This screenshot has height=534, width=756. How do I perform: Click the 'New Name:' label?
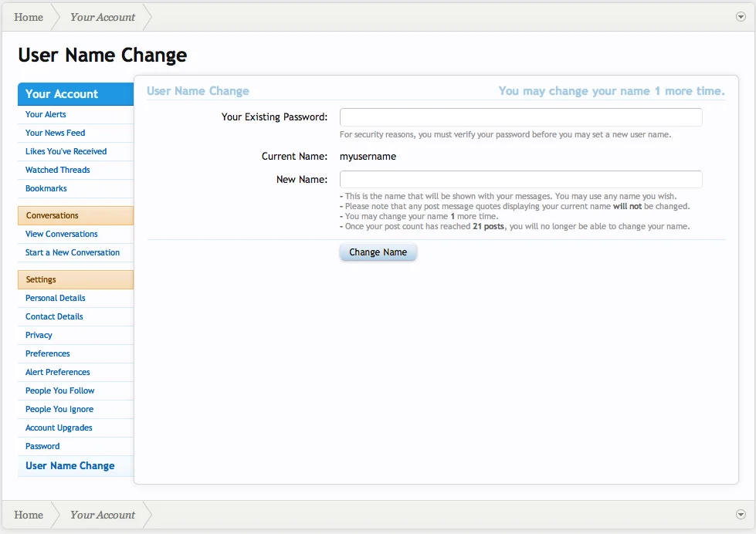pos(302,179)
